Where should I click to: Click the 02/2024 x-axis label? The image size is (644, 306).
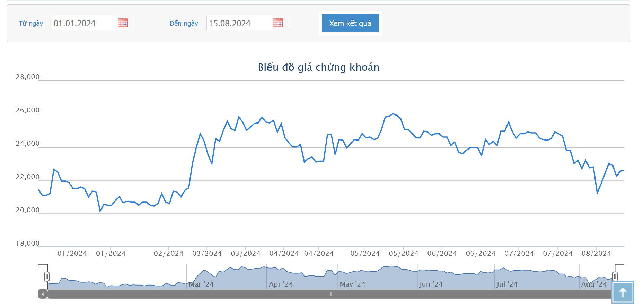pos(168,254)
